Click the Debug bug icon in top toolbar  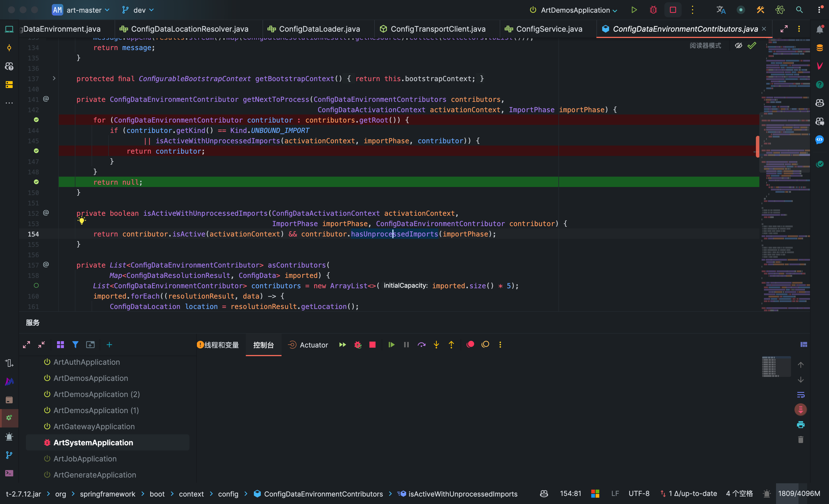[x=653, y=10]
